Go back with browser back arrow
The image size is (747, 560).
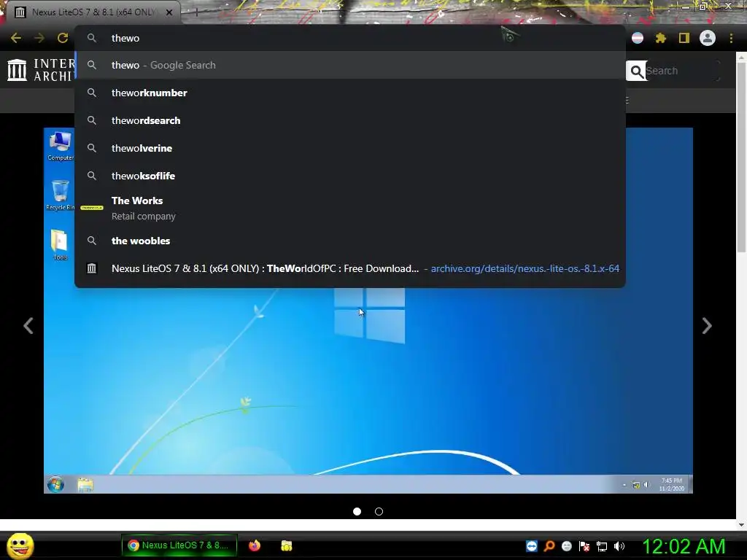point(16,38)
